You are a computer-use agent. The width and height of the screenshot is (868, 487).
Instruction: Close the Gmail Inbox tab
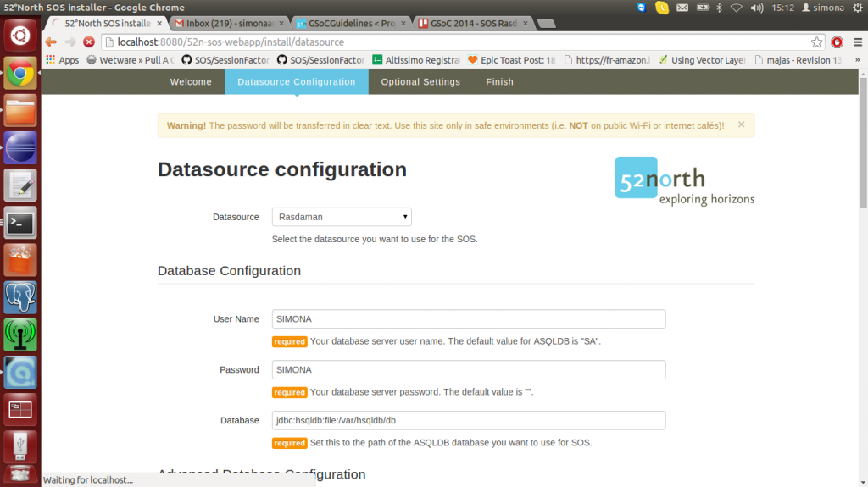(281, 23)
